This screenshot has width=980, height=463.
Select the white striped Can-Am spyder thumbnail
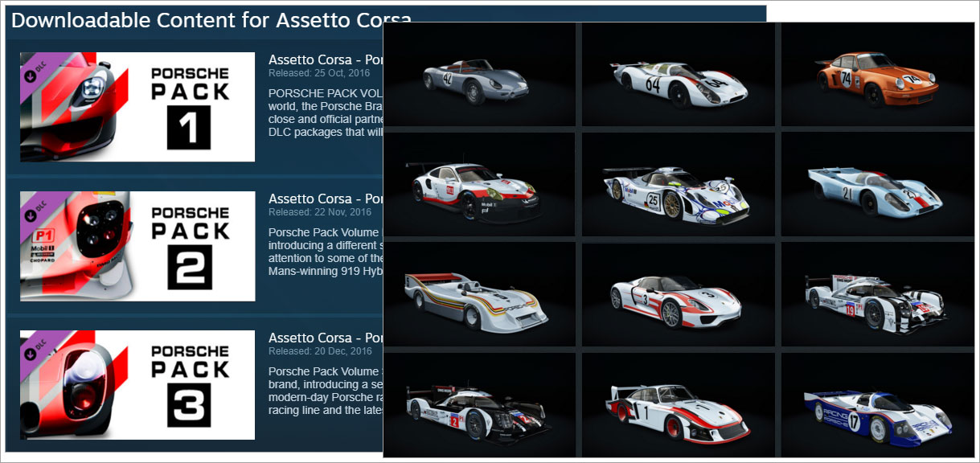pyautogui.click(x=479, y=294)
